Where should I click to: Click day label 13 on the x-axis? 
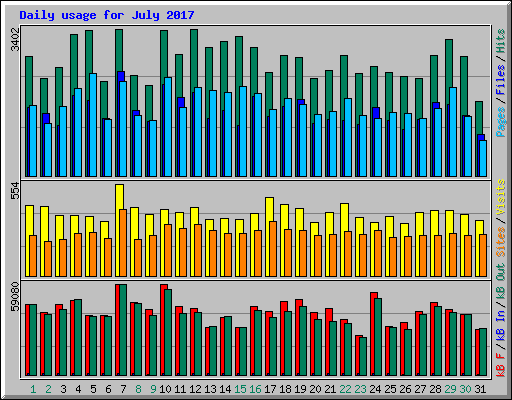point(210,389)
